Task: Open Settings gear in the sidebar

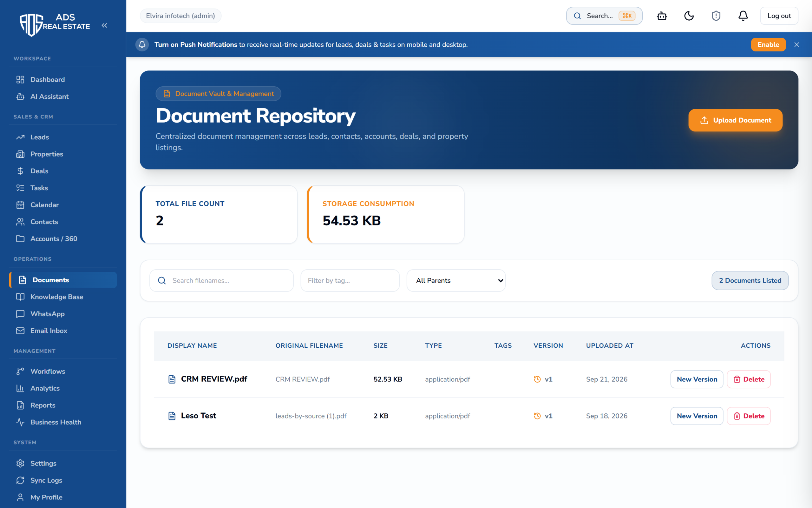Action: [63, 463]
